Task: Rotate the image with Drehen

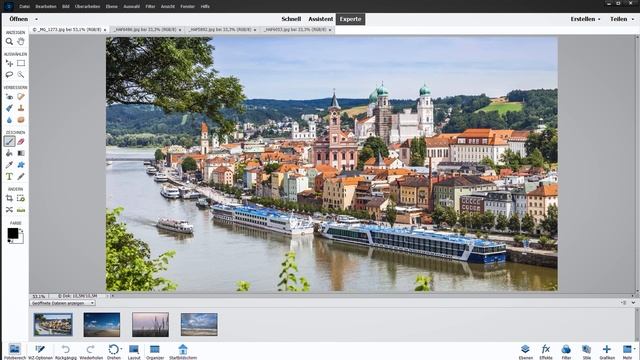Action: [113, 351]
